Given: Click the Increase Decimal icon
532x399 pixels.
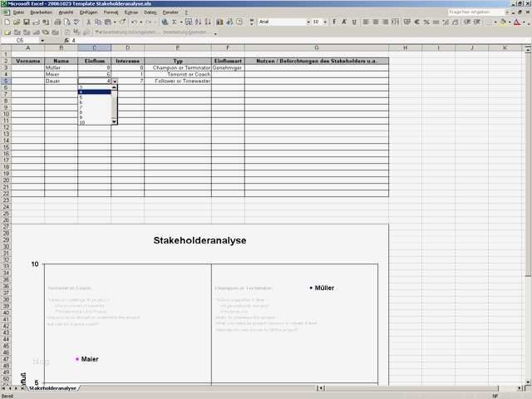Looking at the screenshot, I should point(446,22).
